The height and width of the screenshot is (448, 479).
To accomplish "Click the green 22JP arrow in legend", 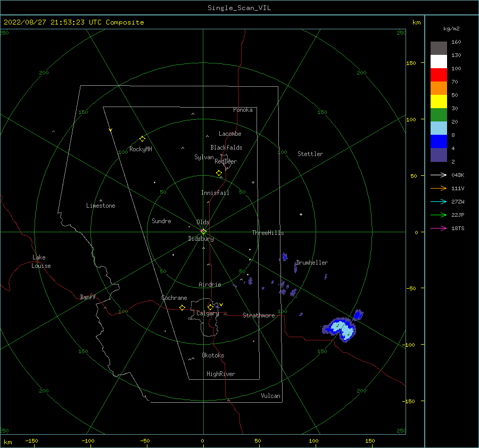I will point(439,215).
